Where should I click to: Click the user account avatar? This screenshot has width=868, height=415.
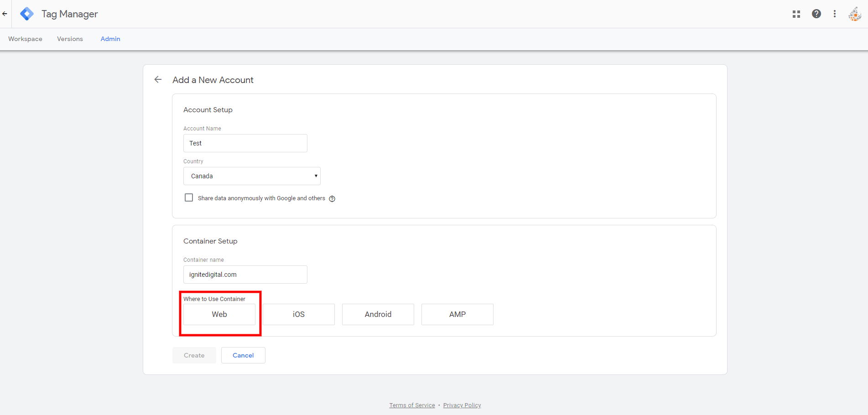[854, 14]
